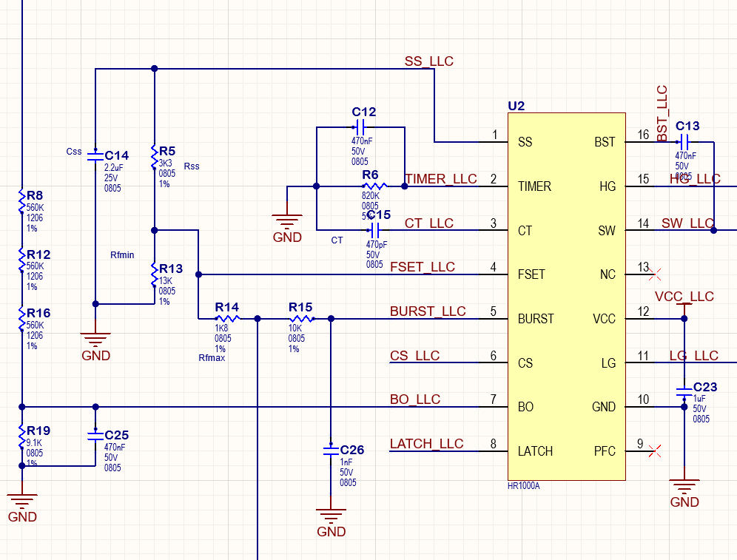Click the resistor R5 symbol
The height and width of the screenshot is (560, 737).
pos(154,158)
